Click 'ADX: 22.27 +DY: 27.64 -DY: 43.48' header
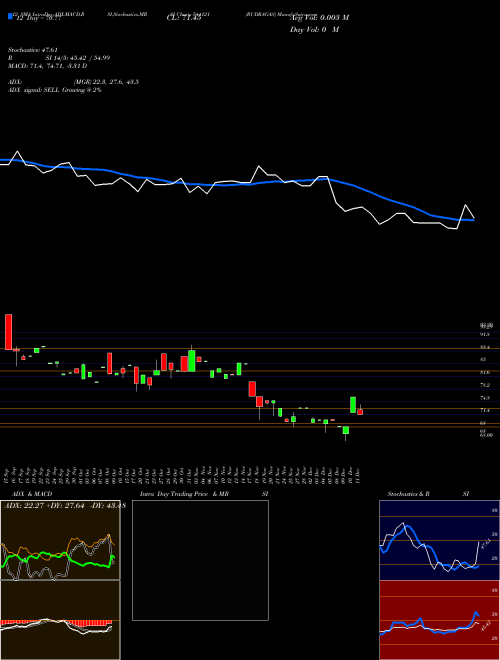This screenshot has height=660, width=500. pos(65,506)
